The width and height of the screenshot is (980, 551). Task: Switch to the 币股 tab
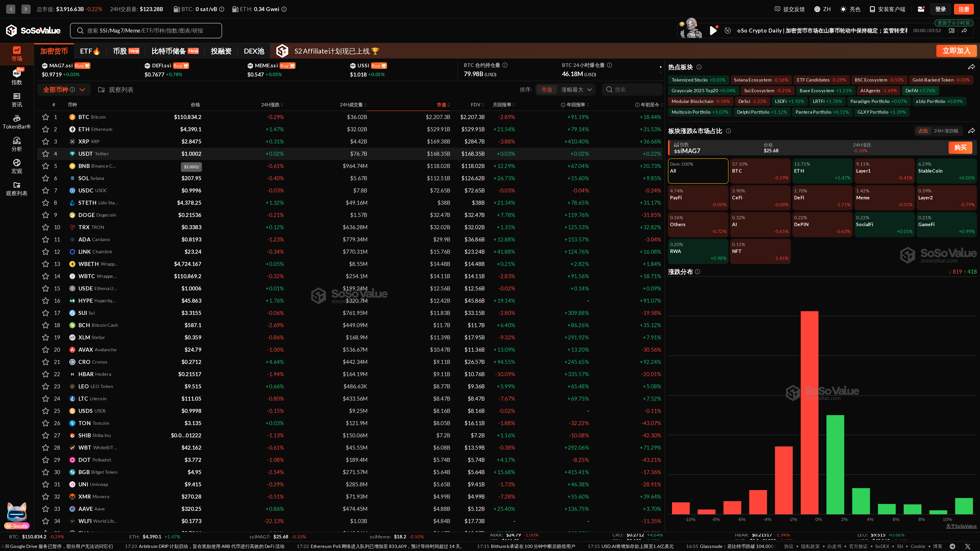click(x=126, y=51)
